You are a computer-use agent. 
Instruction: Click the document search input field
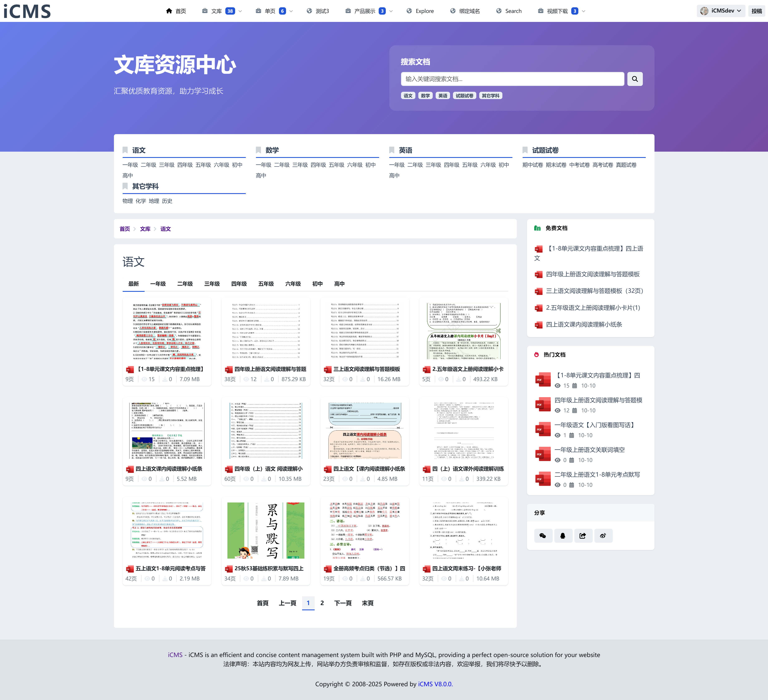pos(512,79)
